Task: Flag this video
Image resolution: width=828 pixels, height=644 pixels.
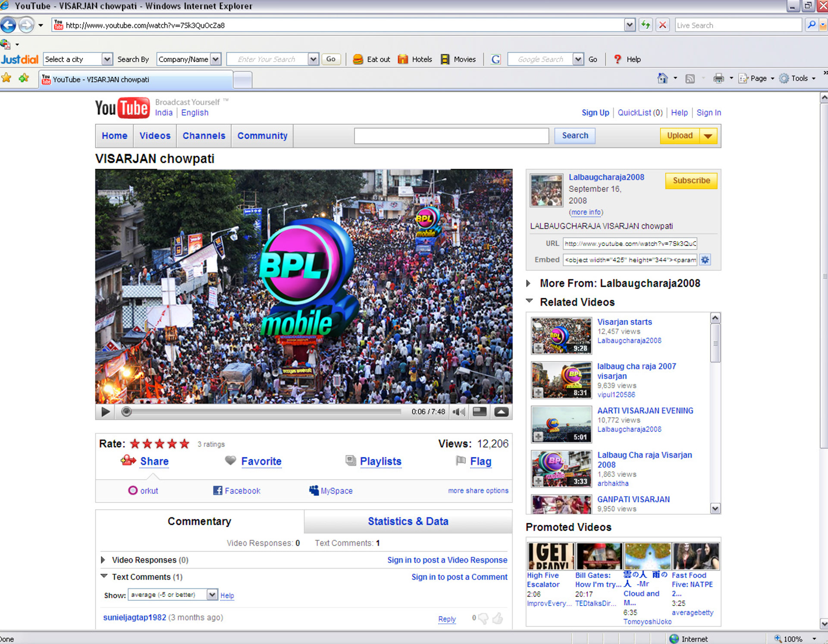Action: [x=474, y=461]
